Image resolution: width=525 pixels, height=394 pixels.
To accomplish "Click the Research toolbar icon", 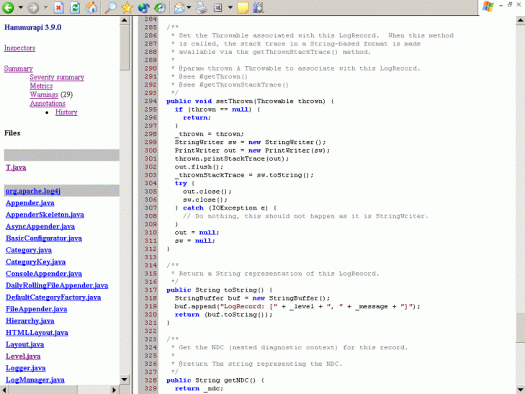I will pos(258,7).
